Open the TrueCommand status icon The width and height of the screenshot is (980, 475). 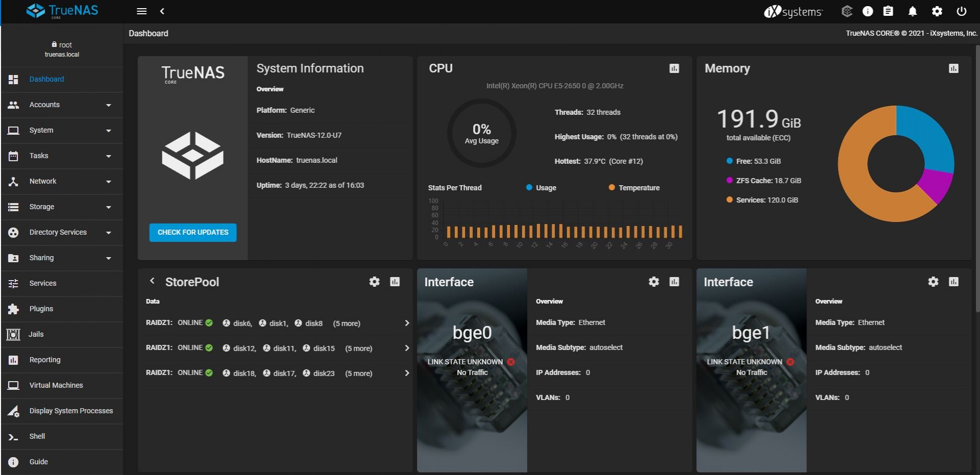847,11
